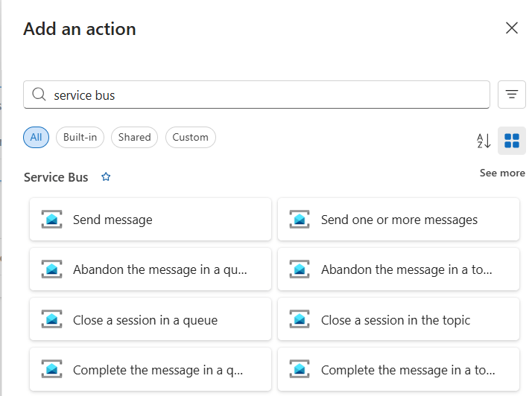Expand Service Bus actions with See more
This screenshot has width=532, height=396.
[x=501, y=173]
